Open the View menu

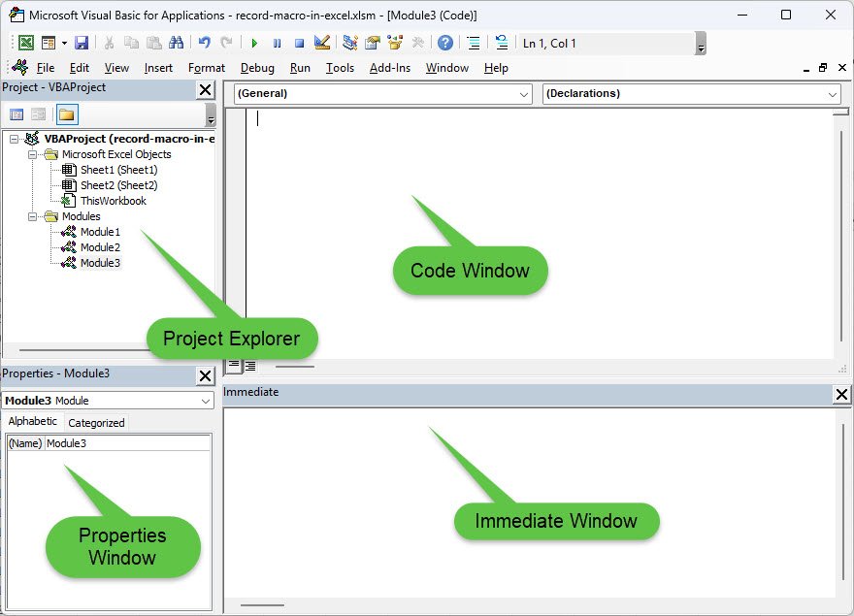[116, 68]
